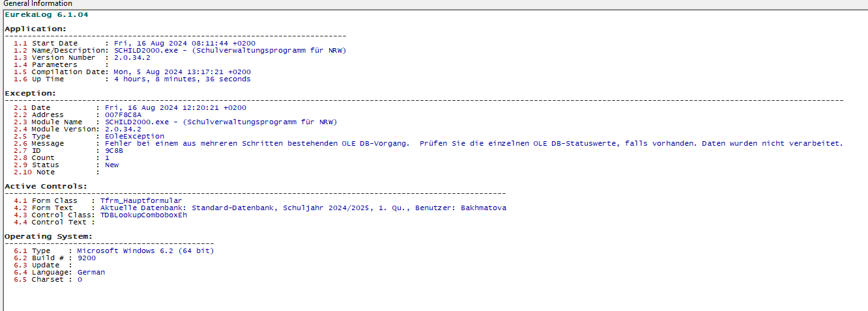Click the SCHILD2000.exe application name line
Screen dimensions: 868x311
tap(230, 51)
